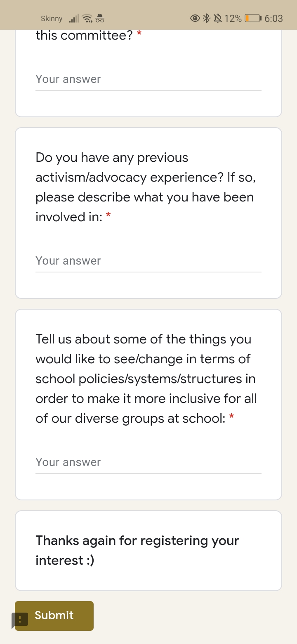Tap the red asterisk after 'involved in:'
The width and height of the screenshot is (297, 644).
pos(108,215)
